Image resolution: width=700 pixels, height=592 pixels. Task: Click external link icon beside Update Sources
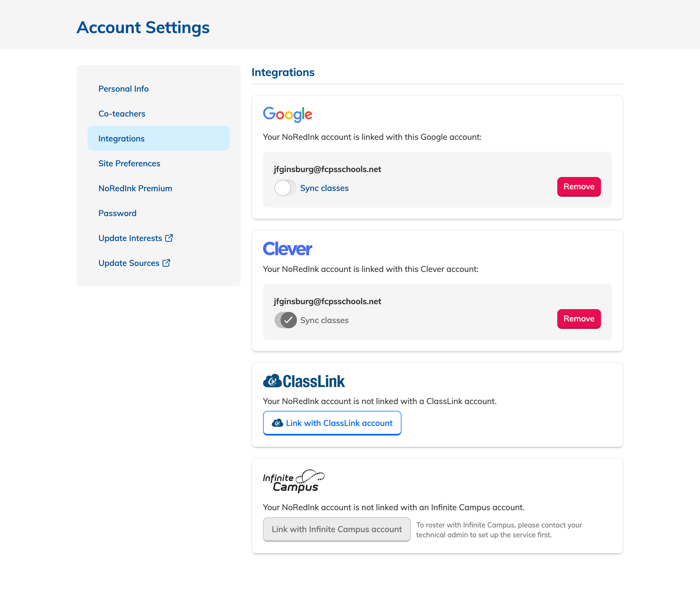coord(166,263)
